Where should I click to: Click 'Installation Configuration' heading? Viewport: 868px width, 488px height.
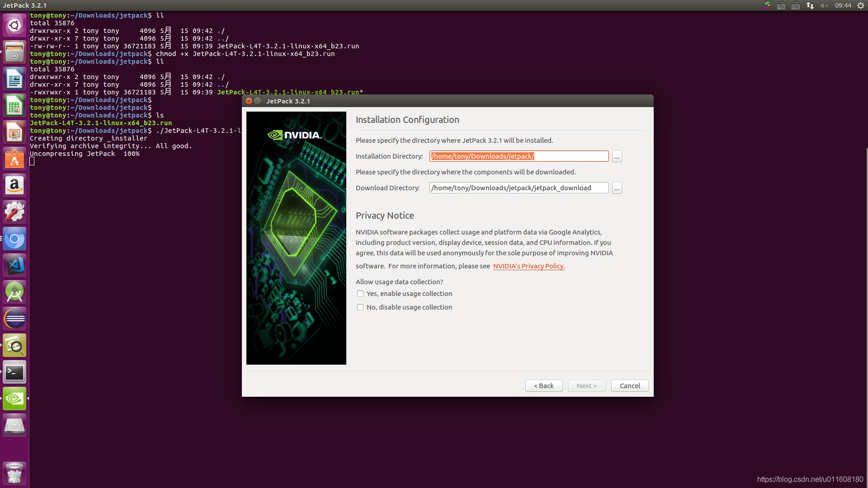pos(407,120)
